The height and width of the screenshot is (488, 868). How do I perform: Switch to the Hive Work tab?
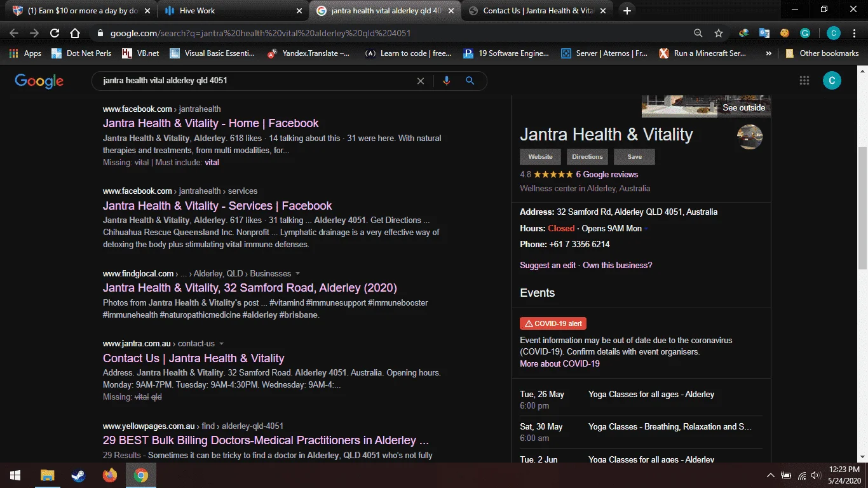click(x=233, y=11)
